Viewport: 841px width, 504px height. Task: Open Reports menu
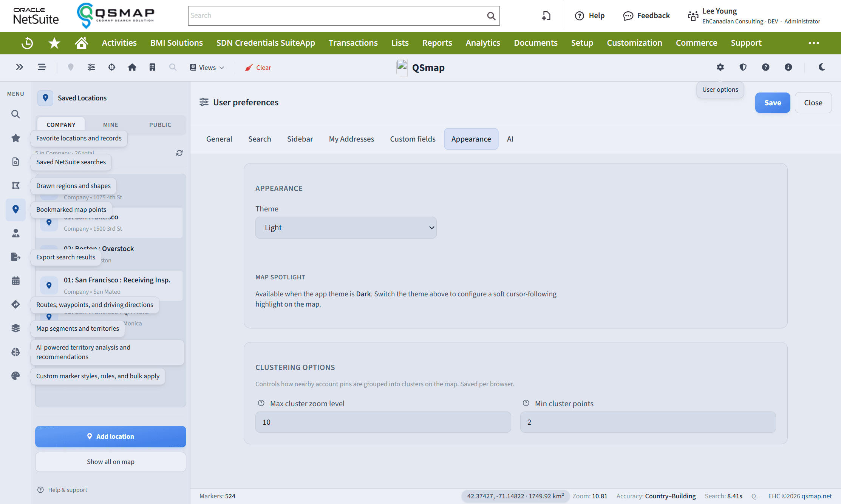[437, 43]
